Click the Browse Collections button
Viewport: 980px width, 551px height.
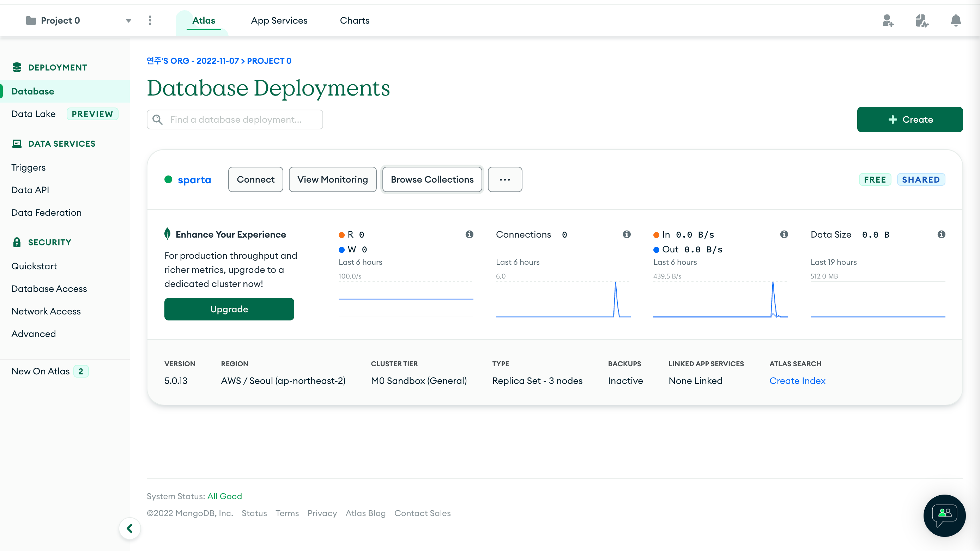click(x=432, y=179)
